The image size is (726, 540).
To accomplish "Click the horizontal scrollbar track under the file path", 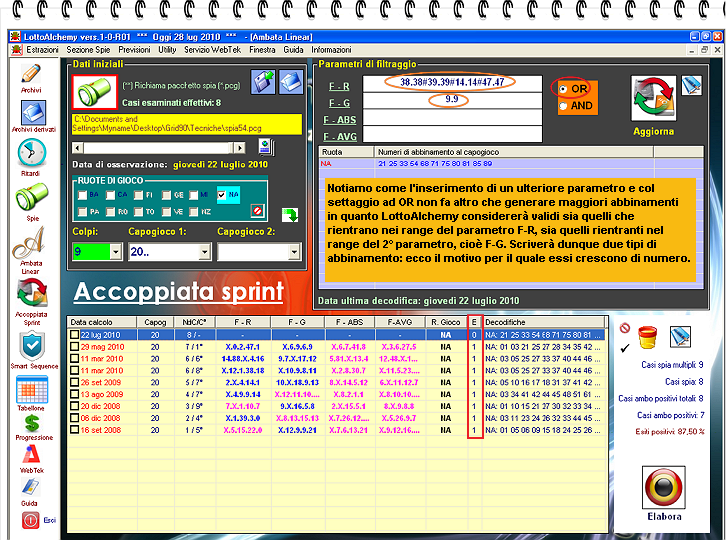I will 158,148.
